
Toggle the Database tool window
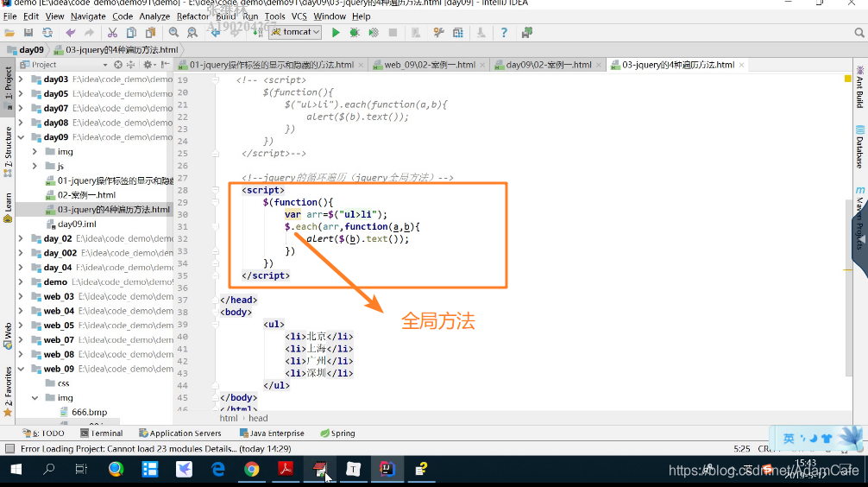[x=859, y=147]
